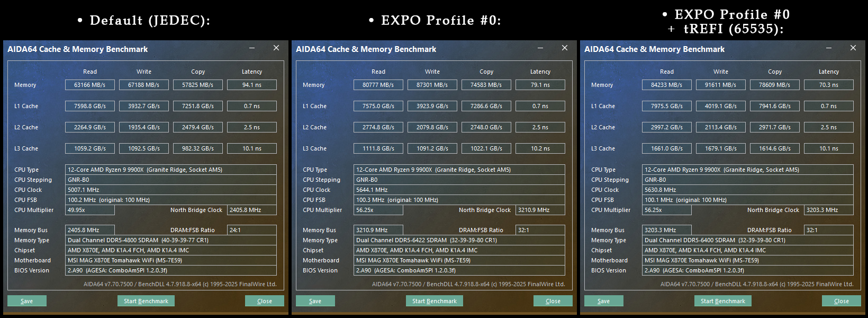Select DRAM:FSB Ratio value 24:1

pos(252,230)
